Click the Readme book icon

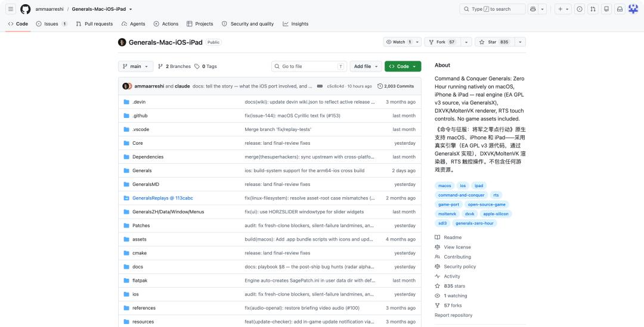(x=438, y=237)
